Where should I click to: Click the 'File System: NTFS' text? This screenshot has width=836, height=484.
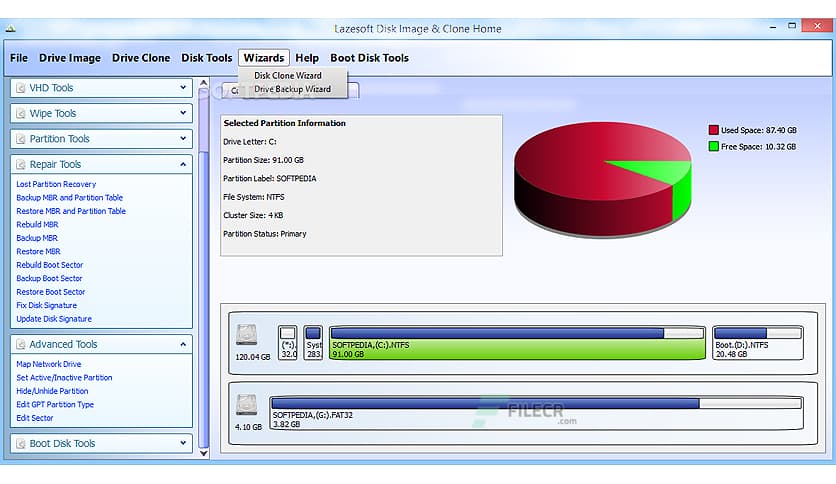point(254,197)
